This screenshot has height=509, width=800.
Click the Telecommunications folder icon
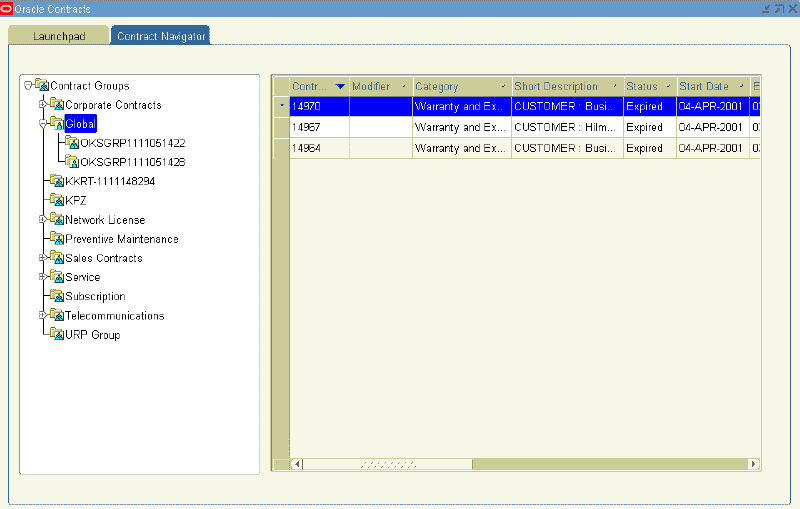coord(57,315)
